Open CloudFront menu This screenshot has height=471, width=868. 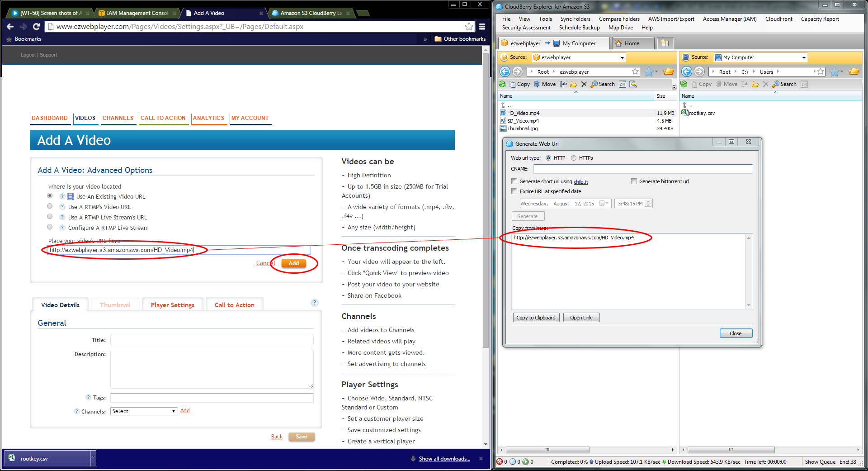point(778,19)
